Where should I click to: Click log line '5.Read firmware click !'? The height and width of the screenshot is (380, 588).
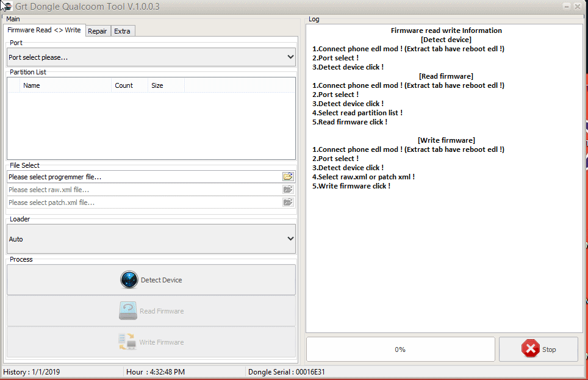click(350, 122)
